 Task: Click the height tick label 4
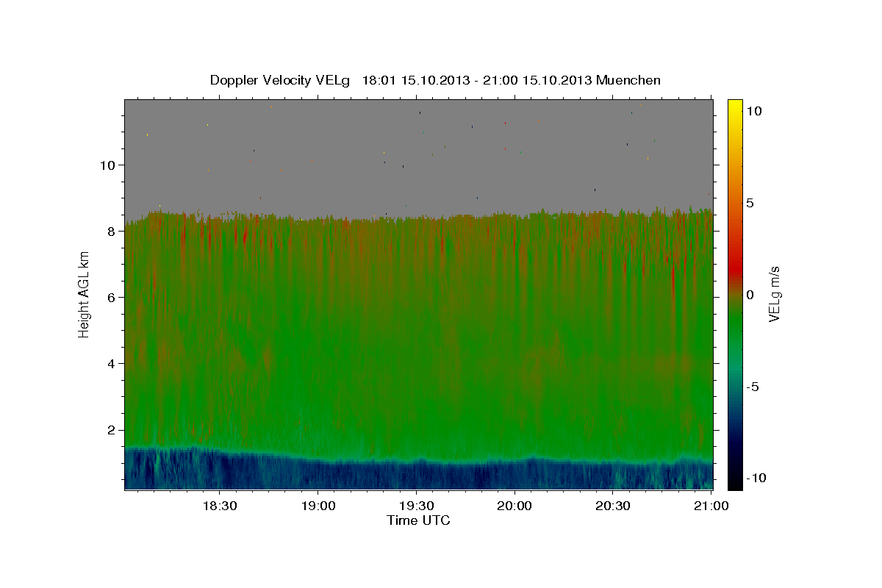tap(112, 364)
